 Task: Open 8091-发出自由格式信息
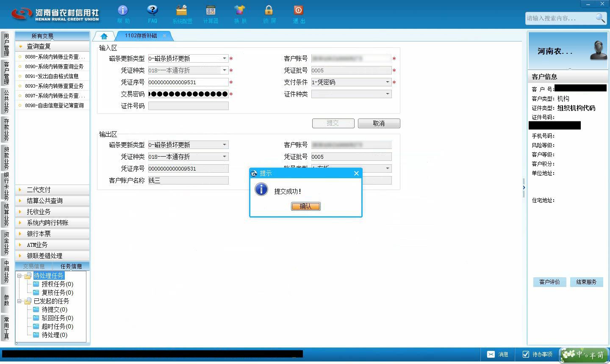[53, 76]
